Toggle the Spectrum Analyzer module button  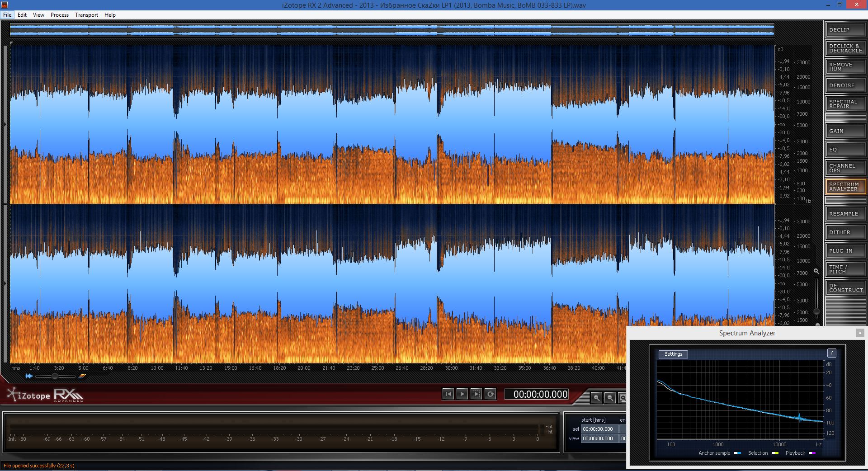pyautogui.click(x=845, y=187)
